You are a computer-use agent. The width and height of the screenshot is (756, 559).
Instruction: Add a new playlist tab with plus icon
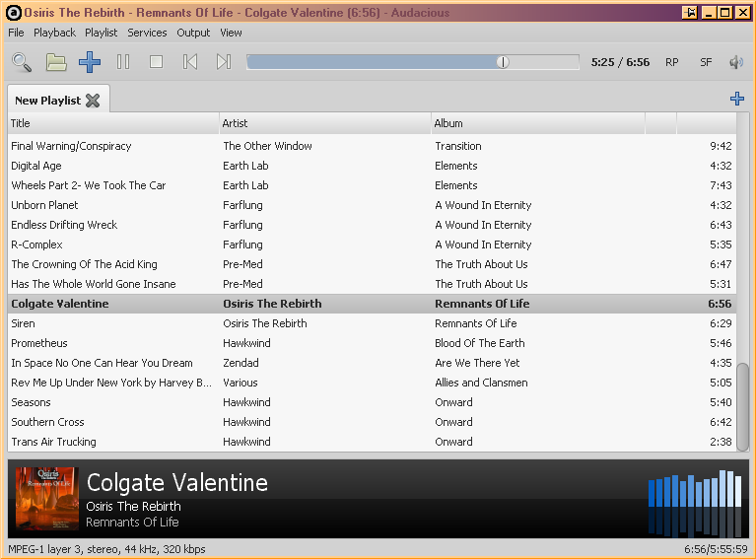[736, 99]
